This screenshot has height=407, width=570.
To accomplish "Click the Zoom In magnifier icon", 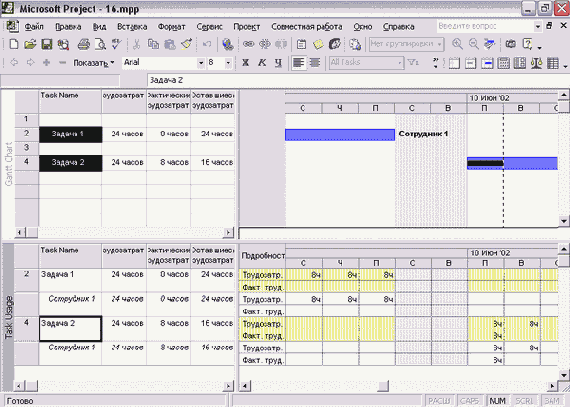I will pos(457,44).
